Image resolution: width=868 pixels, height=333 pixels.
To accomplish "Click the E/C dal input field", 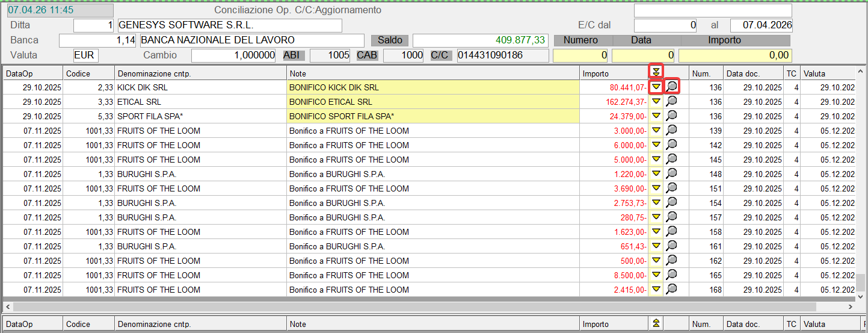I will [x=665, y=25].
